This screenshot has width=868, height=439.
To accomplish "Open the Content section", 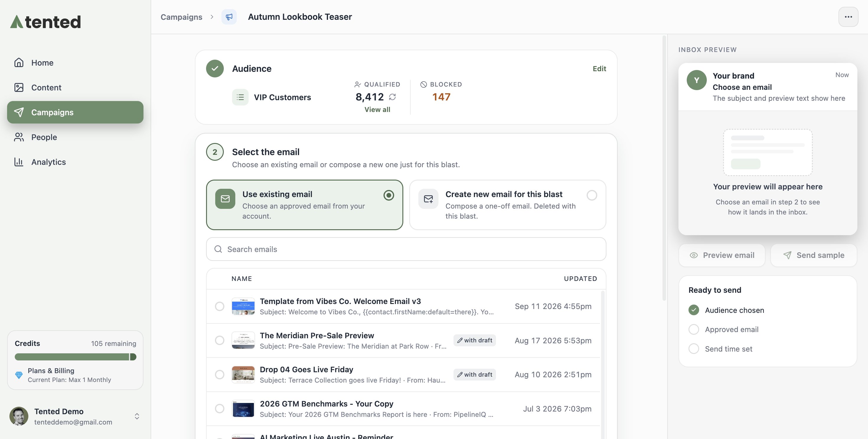I will pos(75,87).
